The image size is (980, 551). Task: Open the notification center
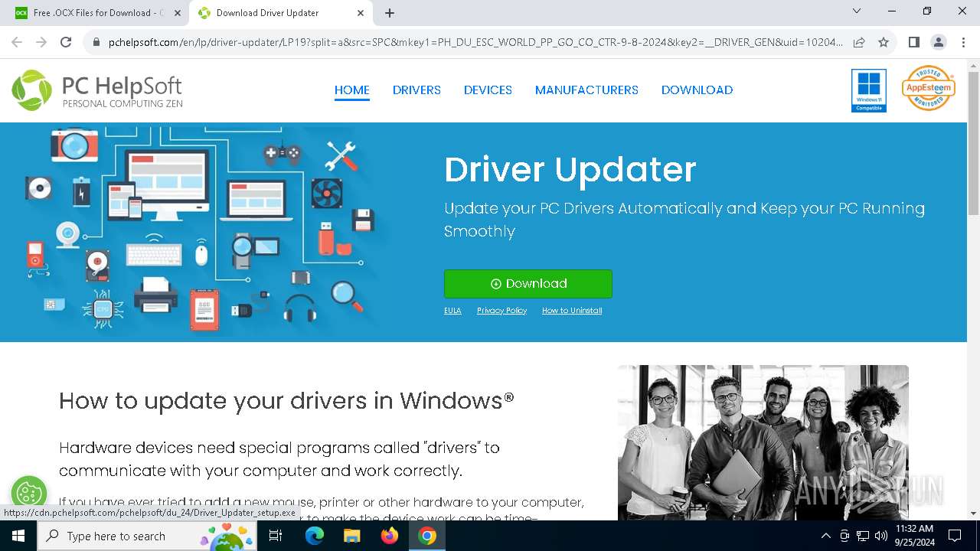tap(955, 536)
